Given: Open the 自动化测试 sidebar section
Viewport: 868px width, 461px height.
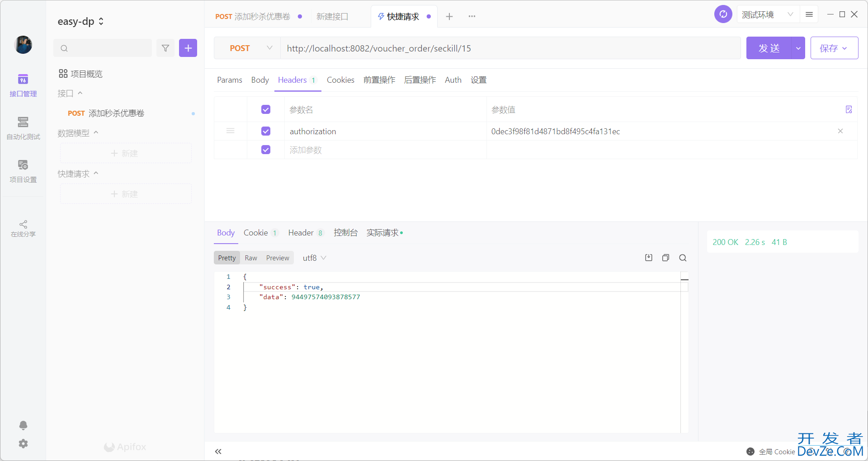Looking at the screenshot, I should tap(23, 128).
